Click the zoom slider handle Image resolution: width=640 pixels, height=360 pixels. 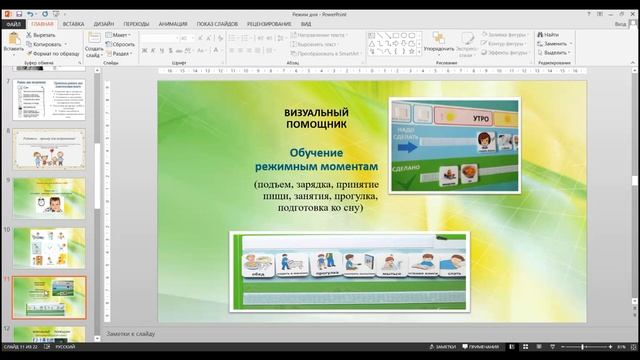point(583,347)
